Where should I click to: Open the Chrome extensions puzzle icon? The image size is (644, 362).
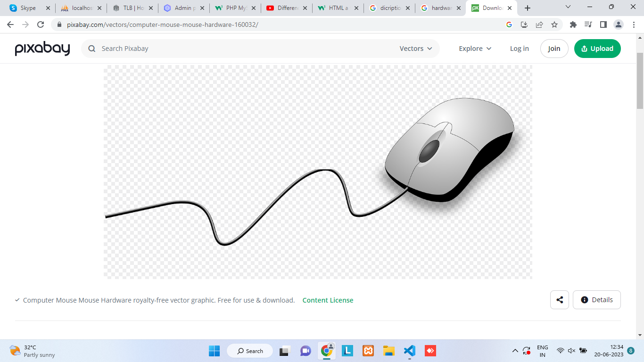(x=573, y=25)
